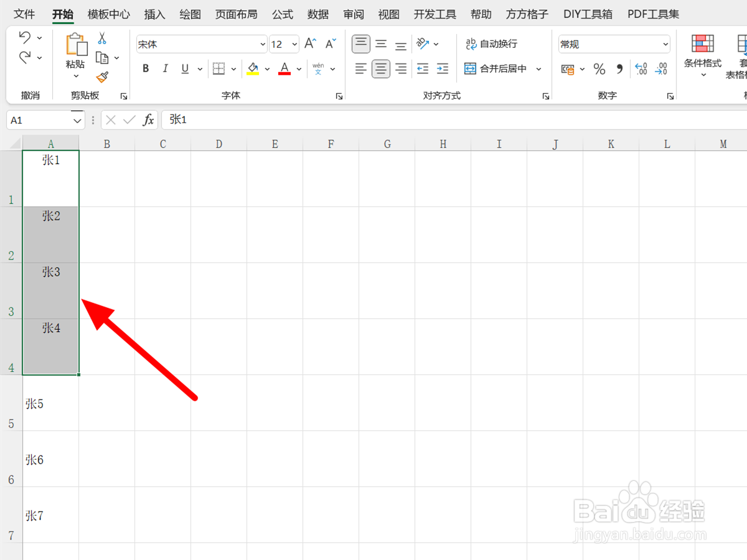Screen dimensions: 747x560
Task: Set top vertical alignment
Action: [x=361, y=44]
